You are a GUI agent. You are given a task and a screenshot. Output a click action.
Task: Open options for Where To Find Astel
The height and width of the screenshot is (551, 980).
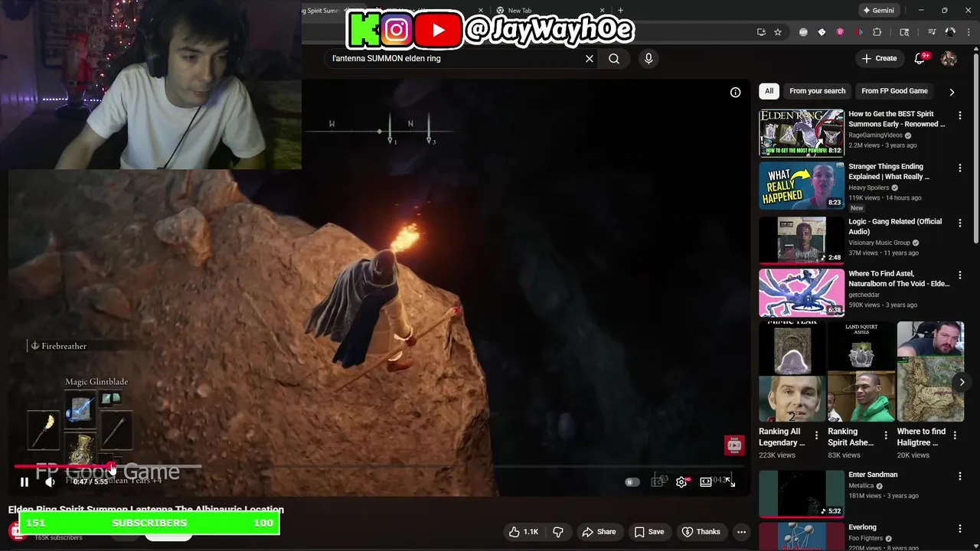(x=960, y=275)
